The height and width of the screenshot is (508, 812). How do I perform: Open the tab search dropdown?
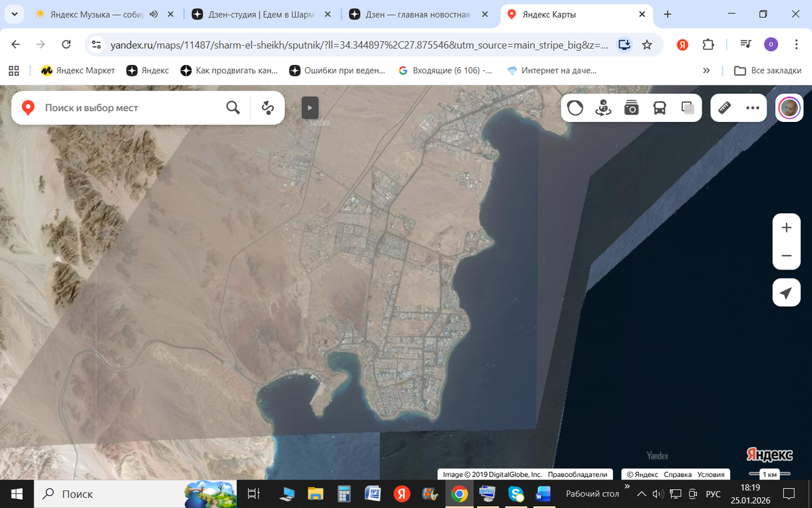14,14
